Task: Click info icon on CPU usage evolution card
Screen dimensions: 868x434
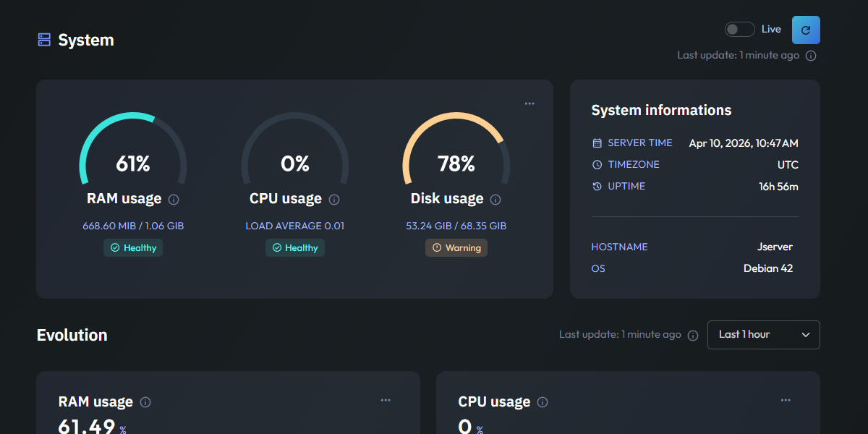Action: 542,402
